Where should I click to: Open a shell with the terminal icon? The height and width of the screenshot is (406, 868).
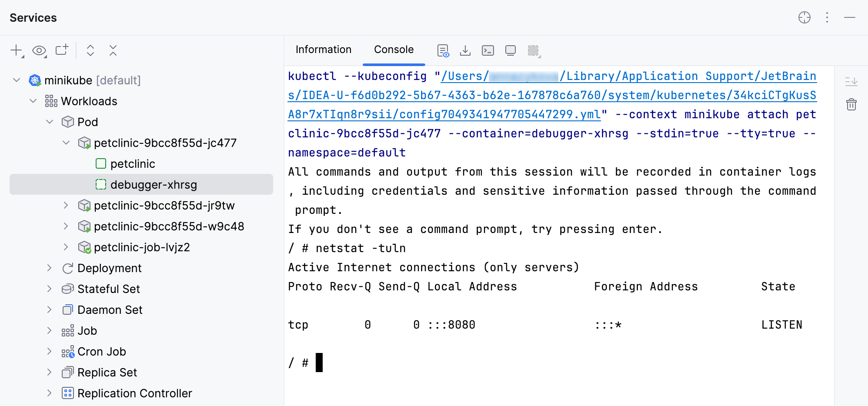coord(488,50)
